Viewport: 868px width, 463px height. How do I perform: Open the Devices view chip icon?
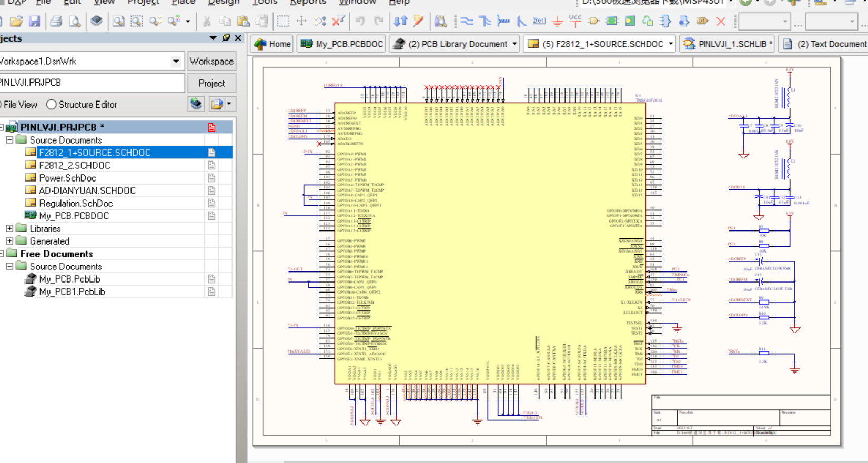[96, 21]
